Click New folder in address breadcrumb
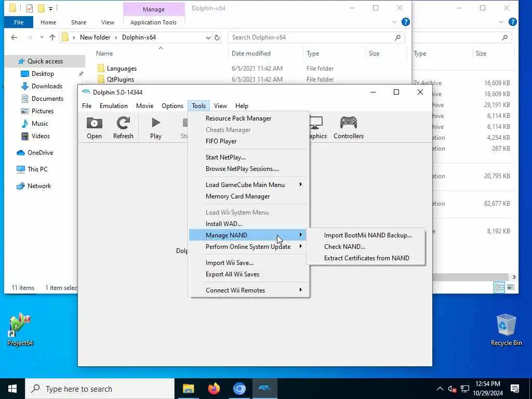 pos(95,37)
